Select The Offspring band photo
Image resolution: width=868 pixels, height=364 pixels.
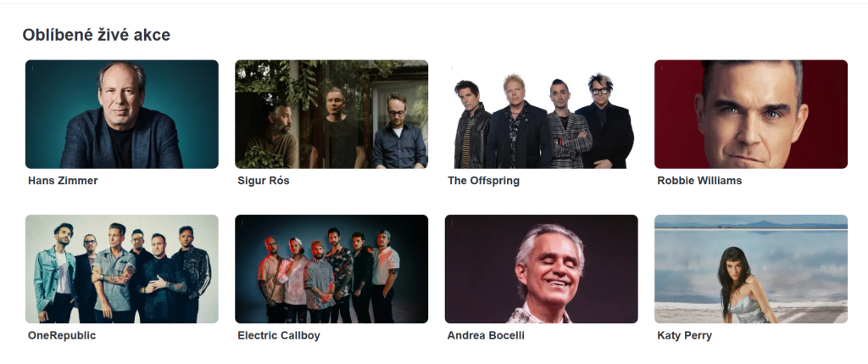[x=542, y=115]
